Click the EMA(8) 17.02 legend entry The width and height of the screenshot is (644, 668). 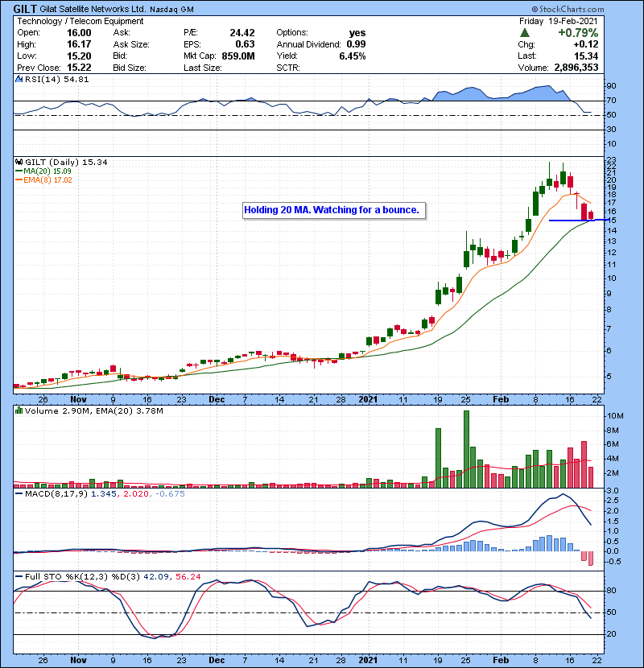[x=47, y=180]
